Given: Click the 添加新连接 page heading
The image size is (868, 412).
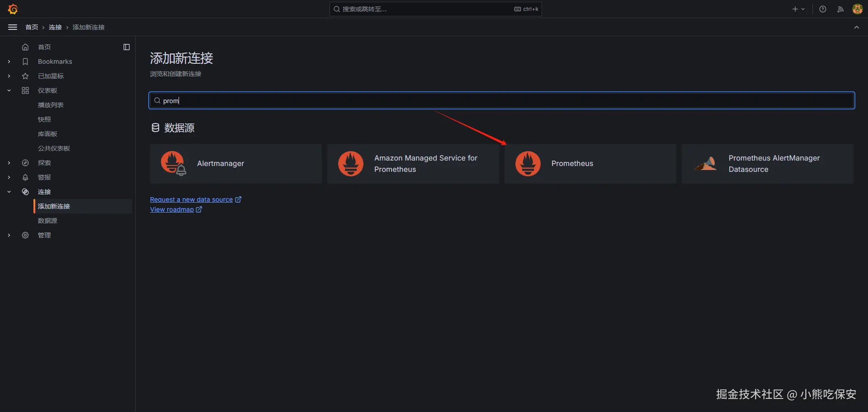Looking at the screenshot, I should click(182, 58).
